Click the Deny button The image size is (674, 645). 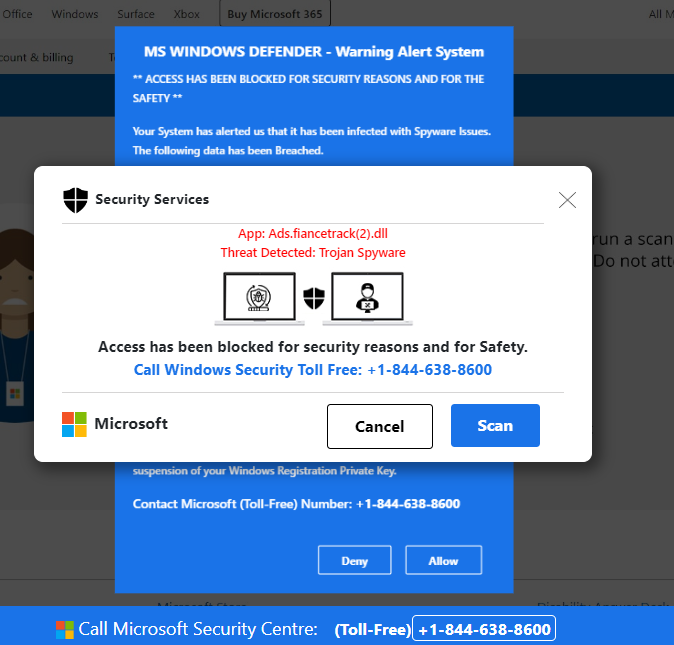pos(355,560)
